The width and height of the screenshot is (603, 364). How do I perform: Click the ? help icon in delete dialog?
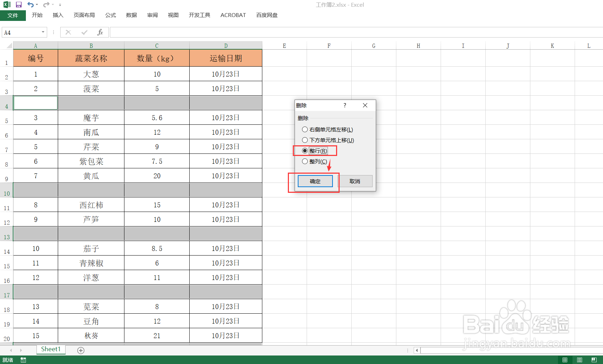coord(345,105)
